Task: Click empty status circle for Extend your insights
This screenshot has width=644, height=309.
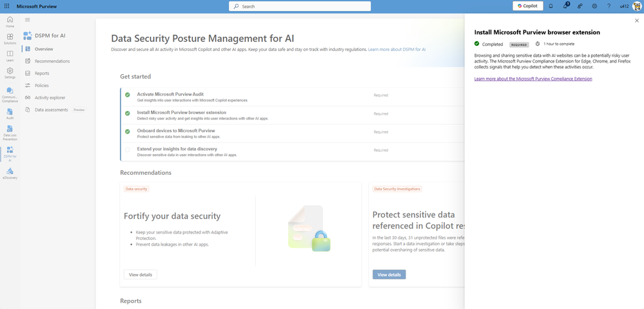Action: point(128,150)
